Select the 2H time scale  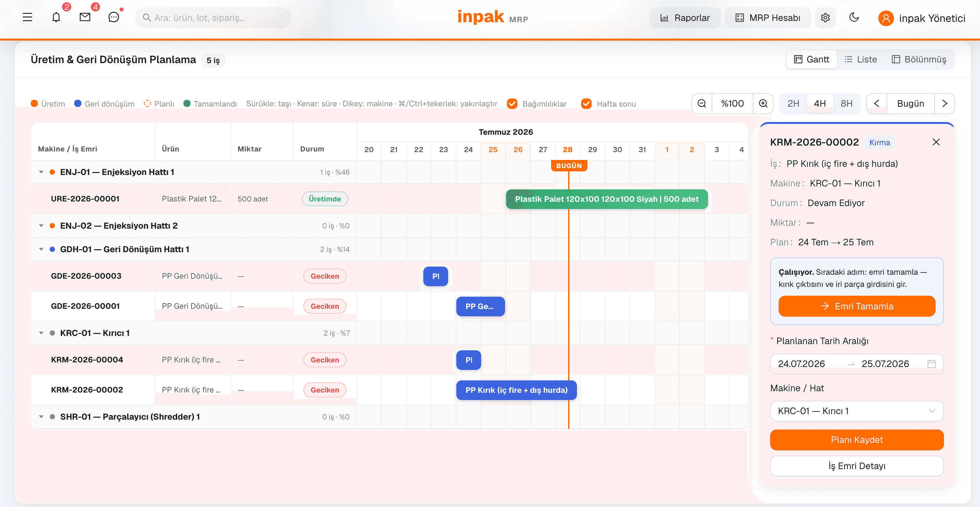point(793,104)
